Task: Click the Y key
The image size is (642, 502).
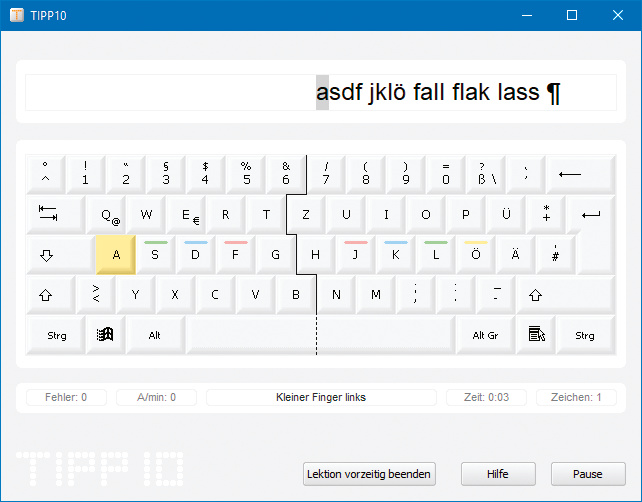Action: [x=136, y=295]
